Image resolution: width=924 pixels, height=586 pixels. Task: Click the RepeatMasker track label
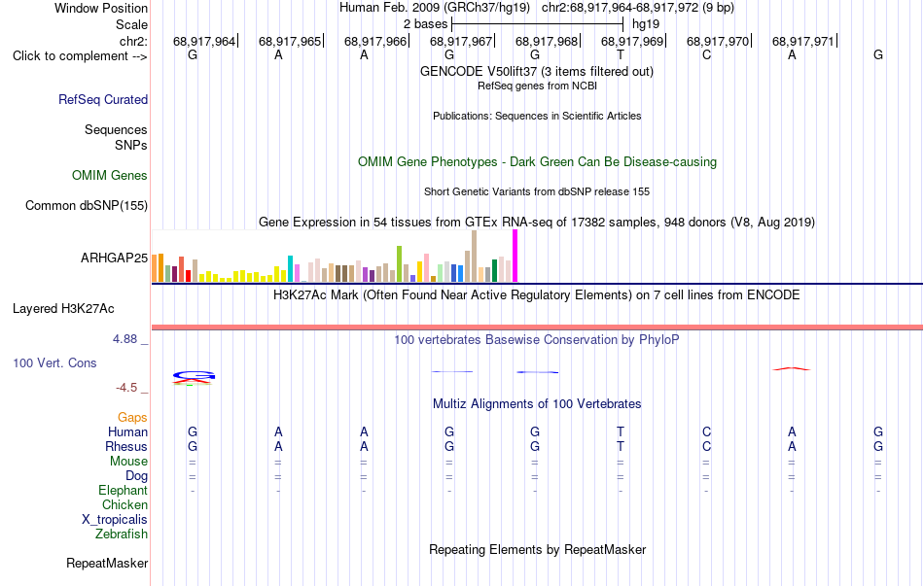coord(107,563)
